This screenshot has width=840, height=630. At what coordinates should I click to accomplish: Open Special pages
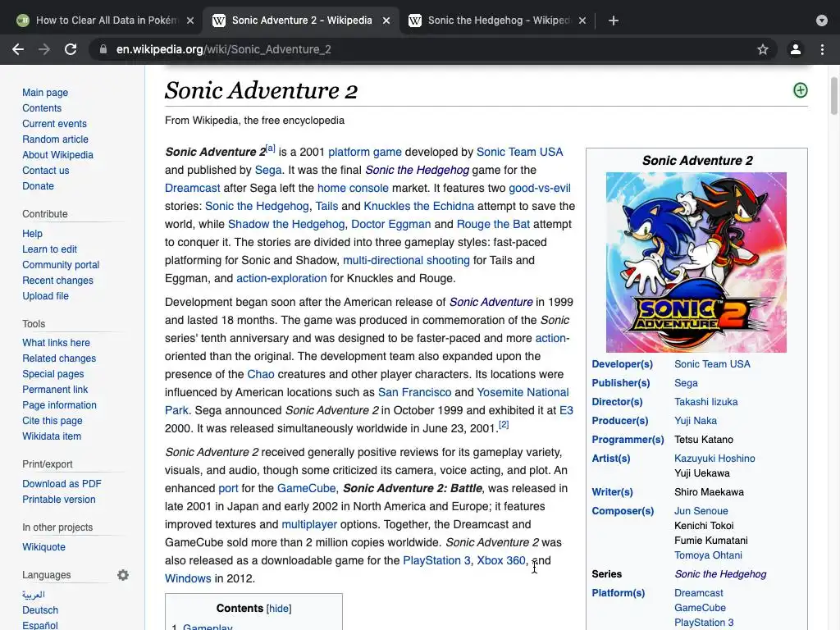52,373
